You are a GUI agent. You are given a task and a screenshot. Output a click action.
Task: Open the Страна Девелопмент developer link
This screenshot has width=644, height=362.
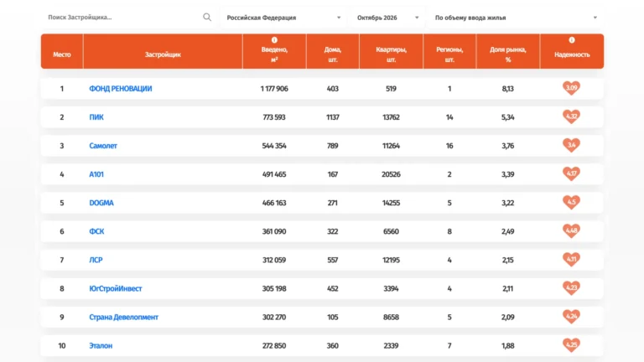click(123, 318)
